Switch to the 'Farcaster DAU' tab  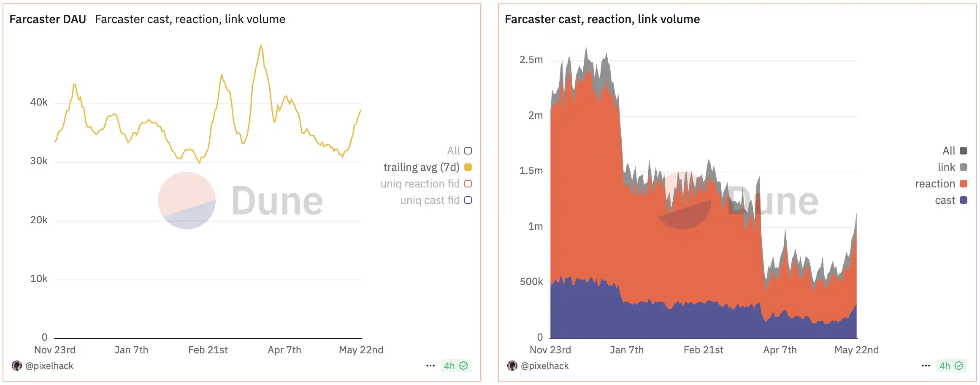(x=48, y=19)
